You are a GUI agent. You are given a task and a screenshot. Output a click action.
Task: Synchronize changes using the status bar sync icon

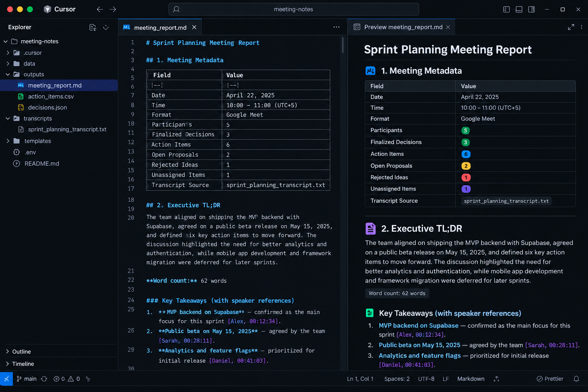44,379
